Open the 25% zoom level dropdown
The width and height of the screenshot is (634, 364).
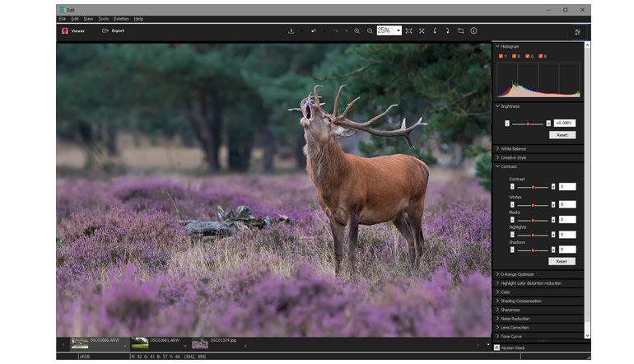[x=399, y=30]
